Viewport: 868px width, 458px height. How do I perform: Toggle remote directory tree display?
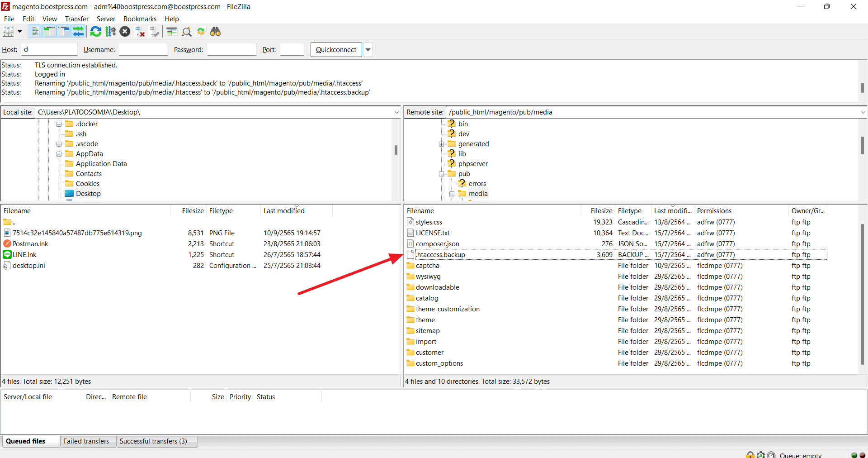[x=64, y=32]
